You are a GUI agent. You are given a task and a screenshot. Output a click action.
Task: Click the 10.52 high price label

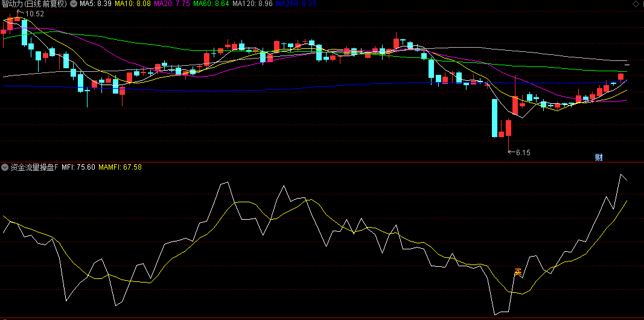click(x=34, y=14)
